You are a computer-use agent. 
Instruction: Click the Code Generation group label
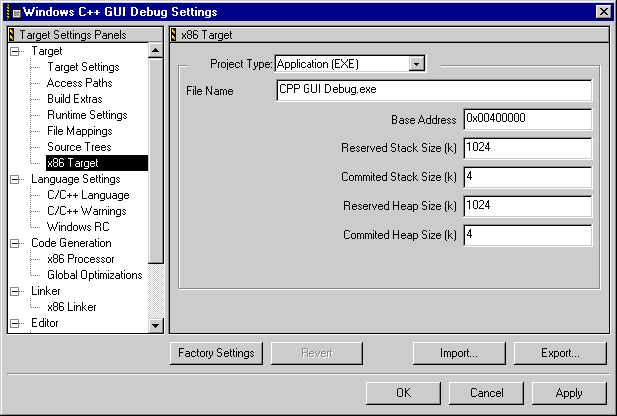pyautogui.click(x=71, y=243)
